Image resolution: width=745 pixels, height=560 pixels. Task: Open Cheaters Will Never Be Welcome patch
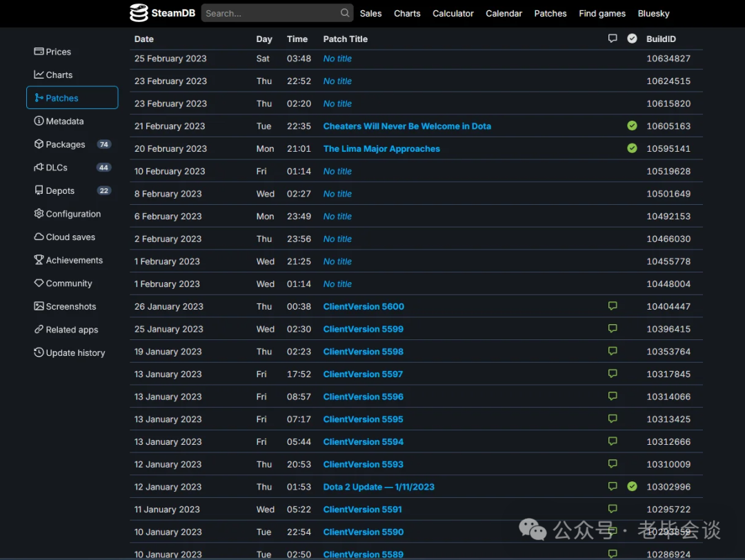(x=407, y=126)
